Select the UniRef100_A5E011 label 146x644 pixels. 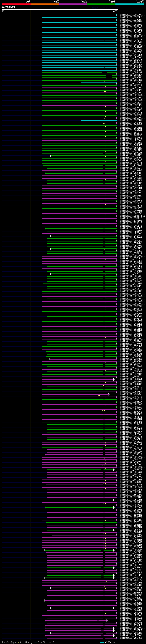131,522
